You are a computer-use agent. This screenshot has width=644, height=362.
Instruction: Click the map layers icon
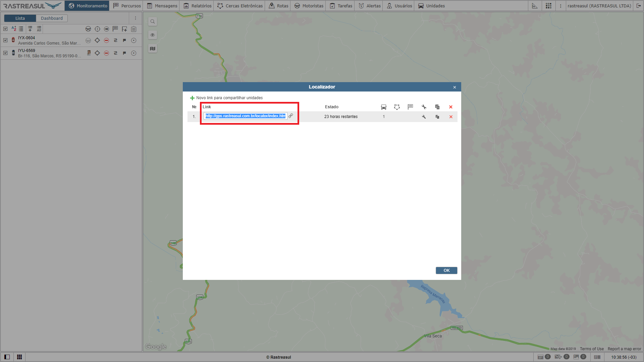153,49
